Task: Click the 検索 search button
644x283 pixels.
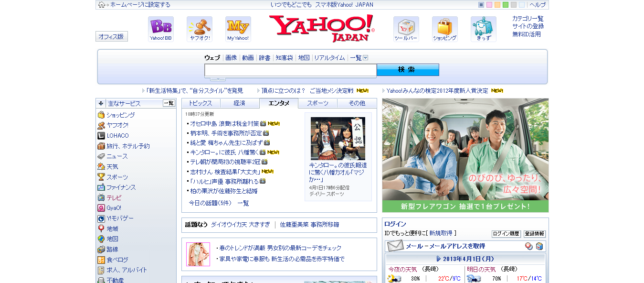Action: (x=408, y=70)
